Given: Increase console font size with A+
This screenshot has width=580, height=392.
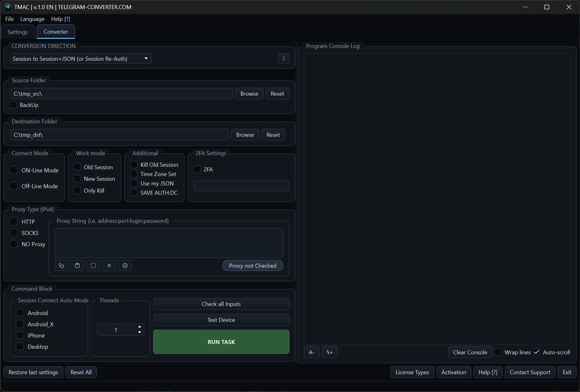Looking at the screenshot, I should [329, 352].
